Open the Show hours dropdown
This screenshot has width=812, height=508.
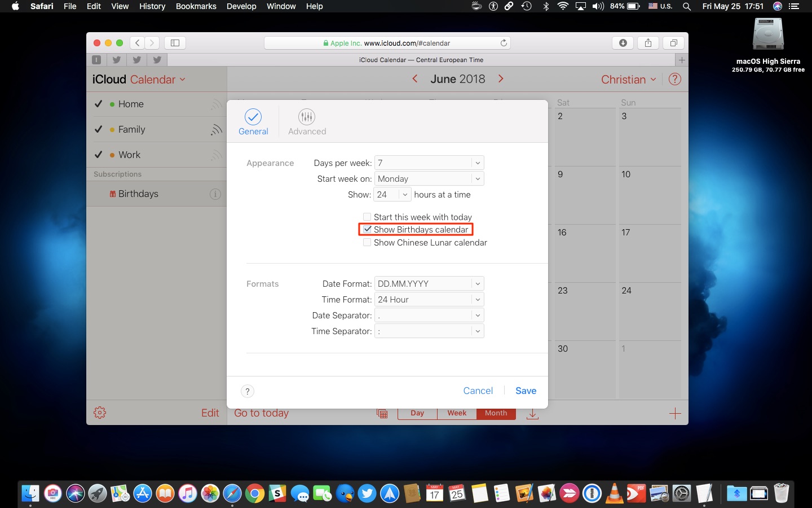point(392,194)
